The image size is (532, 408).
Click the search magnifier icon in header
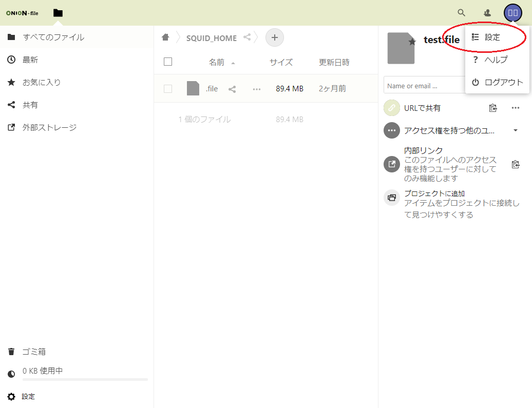[x=462, y=13]
